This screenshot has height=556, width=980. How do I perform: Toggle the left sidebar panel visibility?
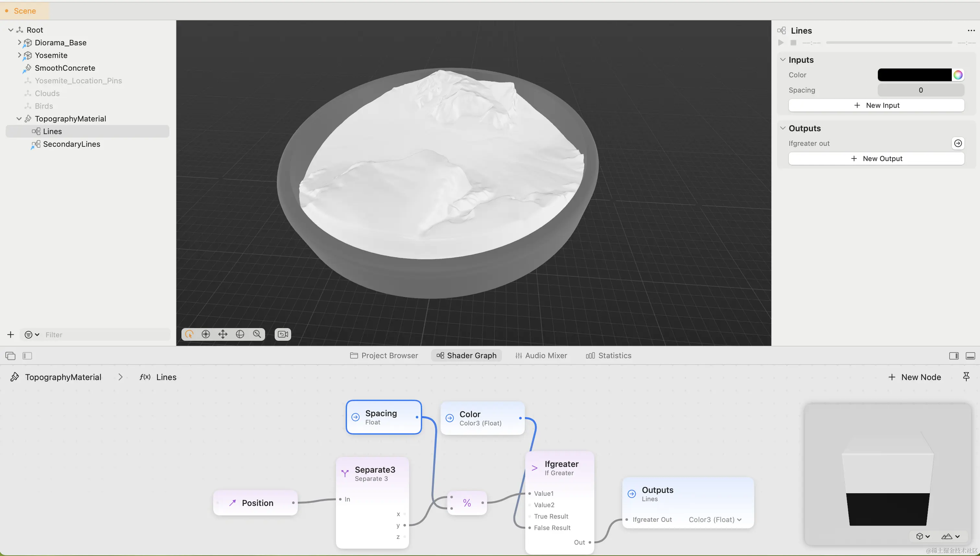(27, 356)
